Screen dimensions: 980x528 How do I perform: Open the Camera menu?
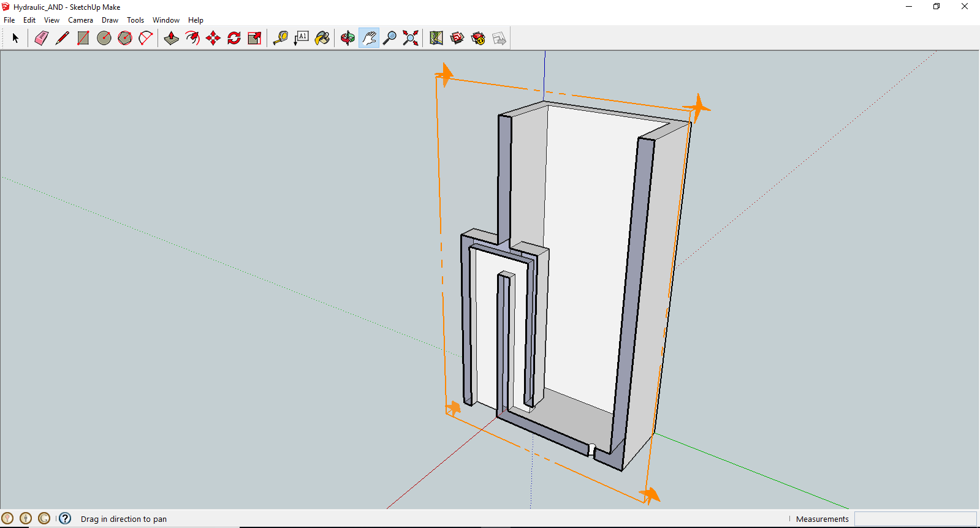(x=80, y=20)
